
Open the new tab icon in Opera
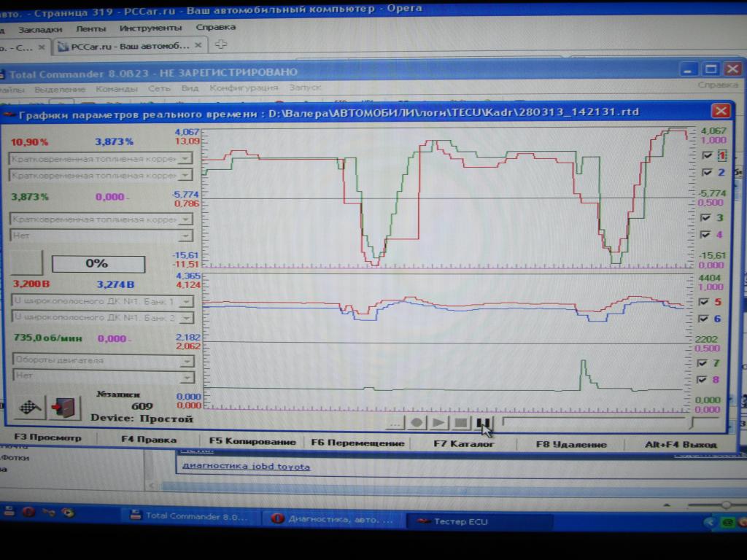coord(220,45)
